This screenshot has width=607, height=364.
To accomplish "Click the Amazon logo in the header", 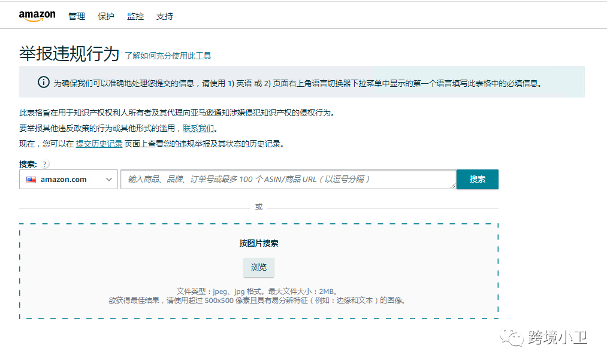I will pos(37,16).
